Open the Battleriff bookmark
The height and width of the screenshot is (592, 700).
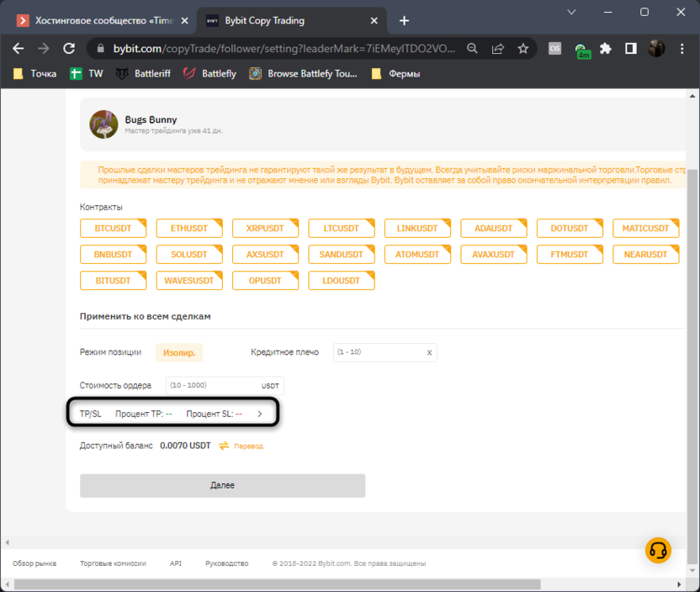click(x=143, y=74)
